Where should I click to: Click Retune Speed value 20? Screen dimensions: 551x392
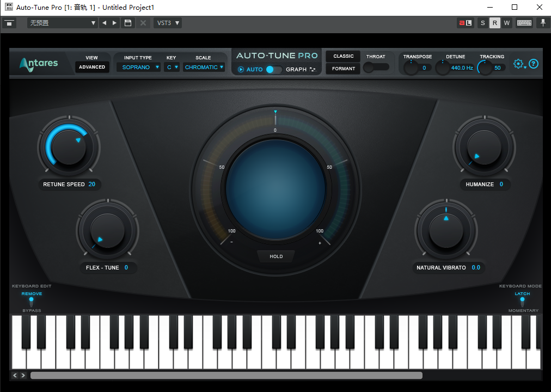click(92, 184)
